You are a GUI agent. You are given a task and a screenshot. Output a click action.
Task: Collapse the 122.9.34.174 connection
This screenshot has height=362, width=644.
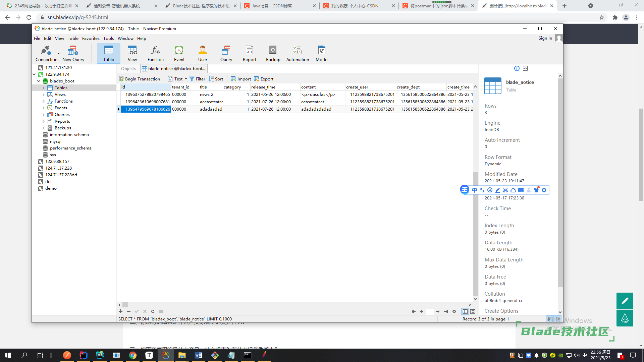click(x=34, y=74)
